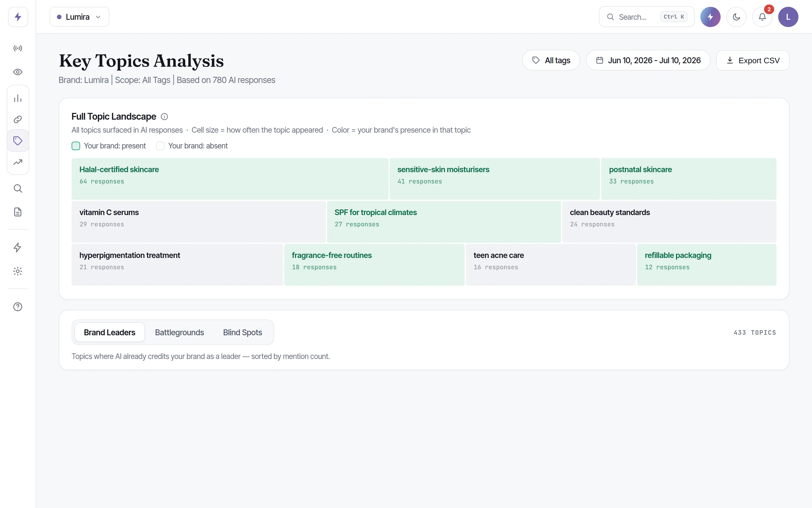Focus the Search field
This screenshot has height=508, width=812.
[646, 17]
